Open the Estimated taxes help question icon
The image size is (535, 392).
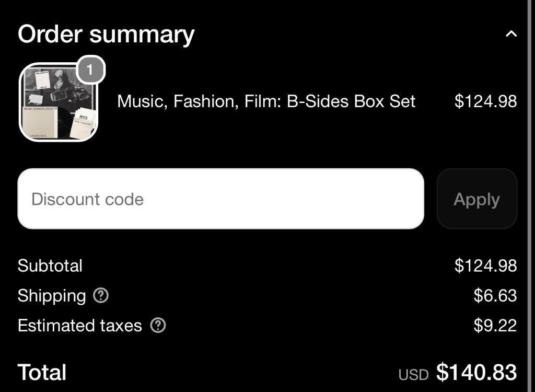pos(158,326)
